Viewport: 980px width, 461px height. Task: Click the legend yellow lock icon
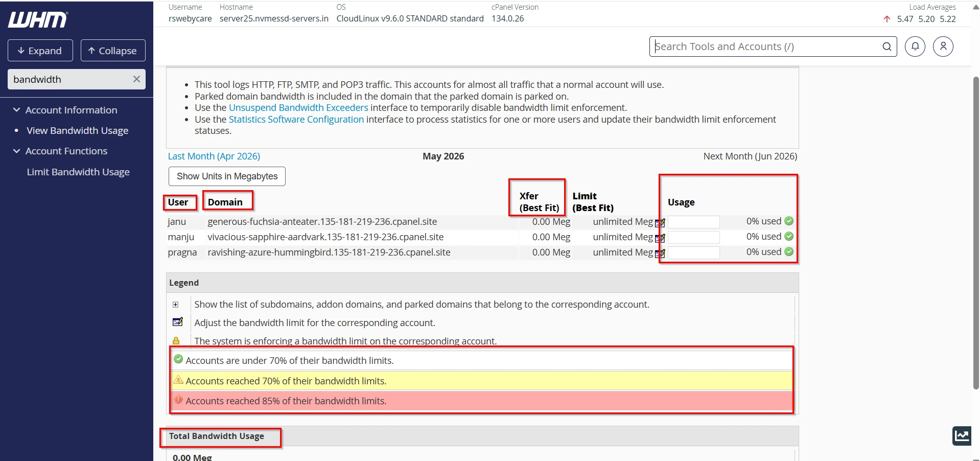coord(176,340)
